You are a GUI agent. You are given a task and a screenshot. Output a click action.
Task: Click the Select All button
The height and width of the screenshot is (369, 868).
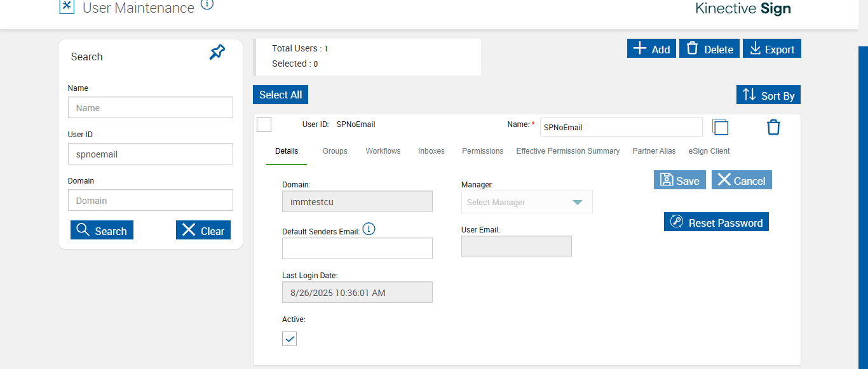point(280,95)
